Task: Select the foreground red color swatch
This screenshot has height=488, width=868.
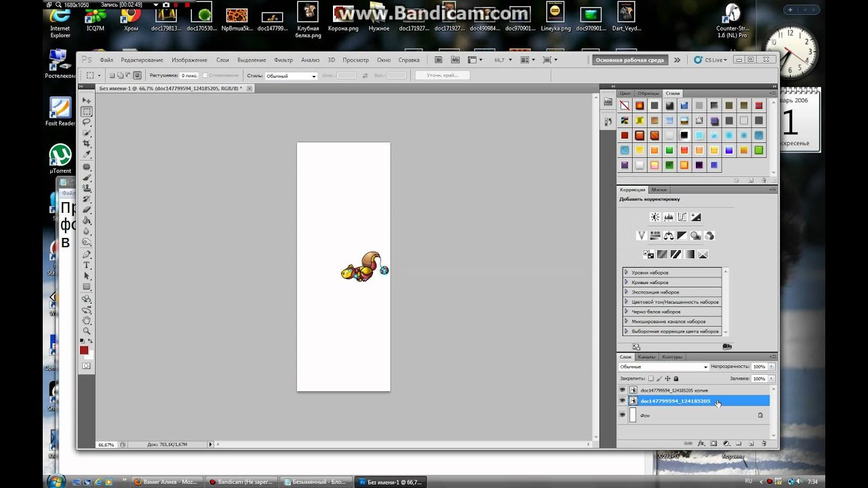Action: tap(84, 350)
